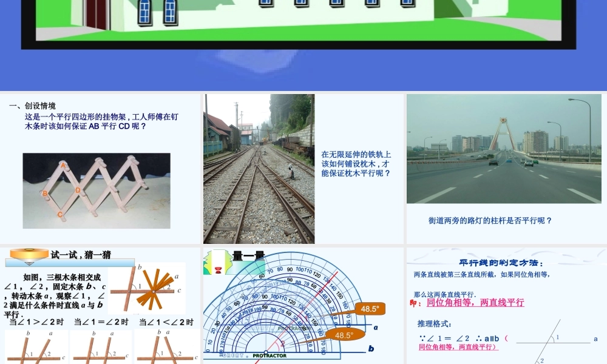Click the 'PROTRACTOR' label on lower protractor

(x=270, y=356)
